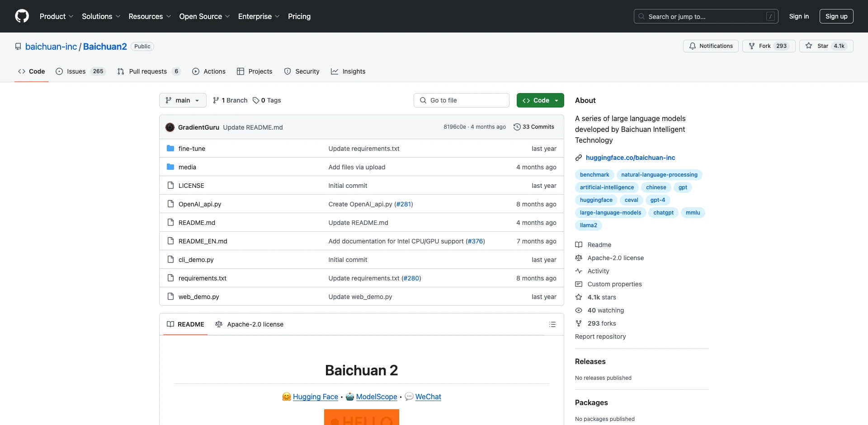Click the media folder icon

[x=170, y=167]
